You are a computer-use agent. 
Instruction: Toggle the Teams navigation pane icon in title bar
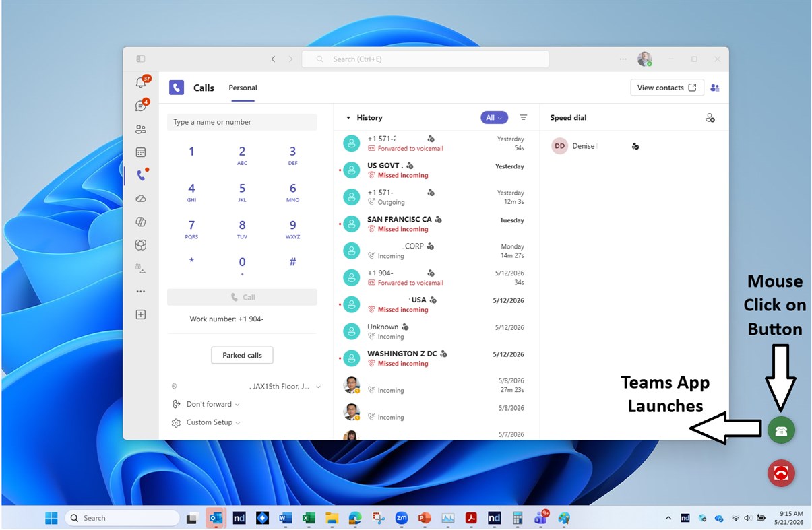click(x=141, y=59)
